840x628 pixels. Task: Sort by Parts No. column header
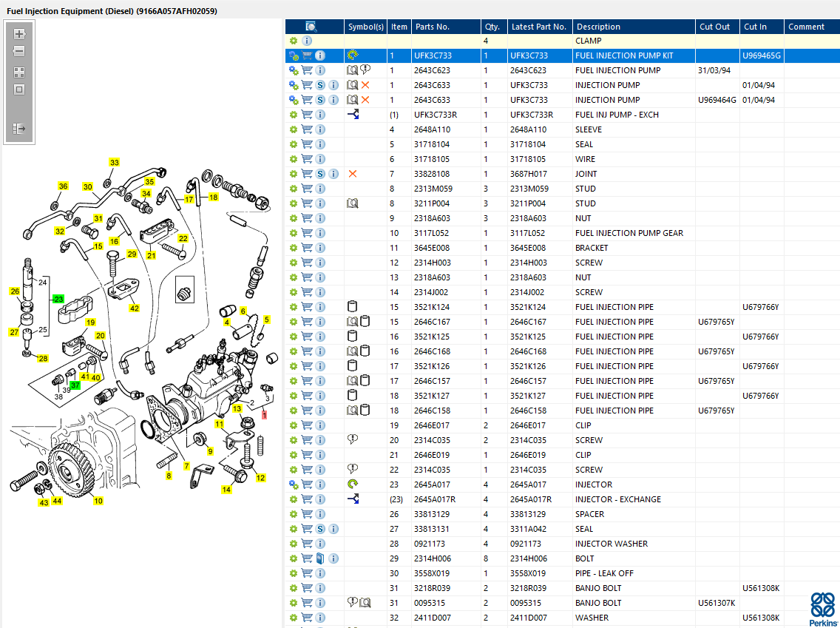446,26
